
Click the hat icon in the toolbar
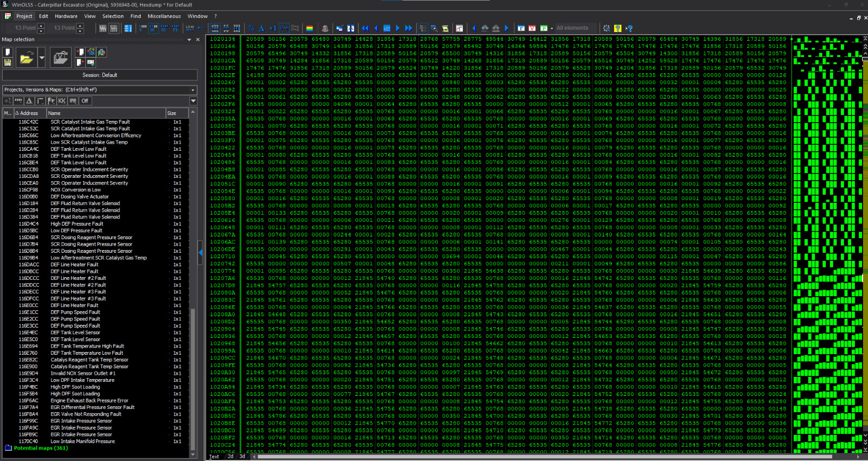click(x=325, y=28)
